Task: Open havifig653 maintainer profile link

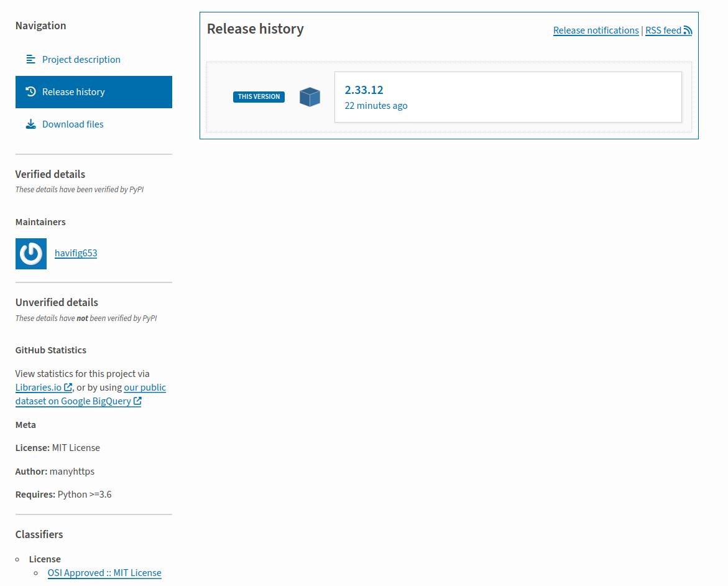Action: 76,253
